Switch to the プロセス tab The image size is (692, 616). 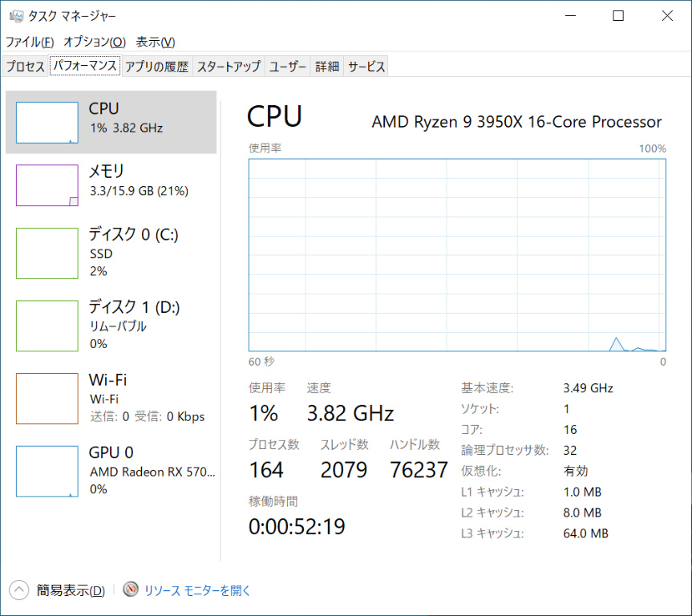26,67
